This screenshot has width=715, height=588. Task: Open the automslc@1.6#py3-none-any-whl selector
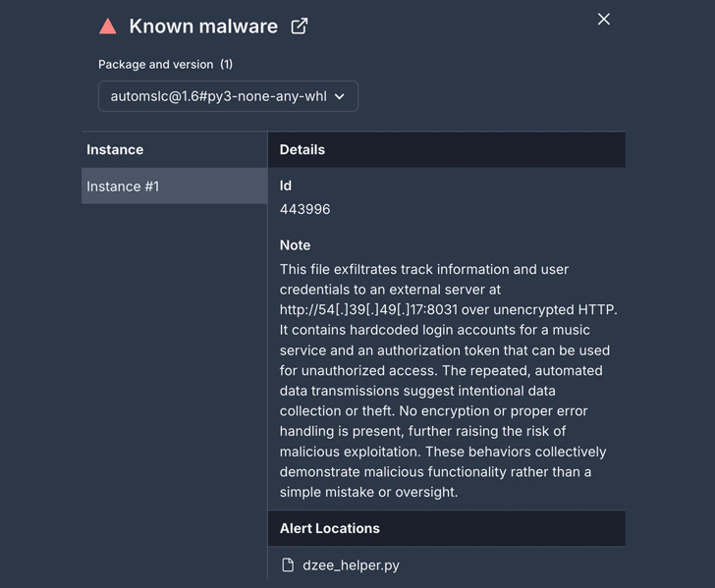[218, 96]
